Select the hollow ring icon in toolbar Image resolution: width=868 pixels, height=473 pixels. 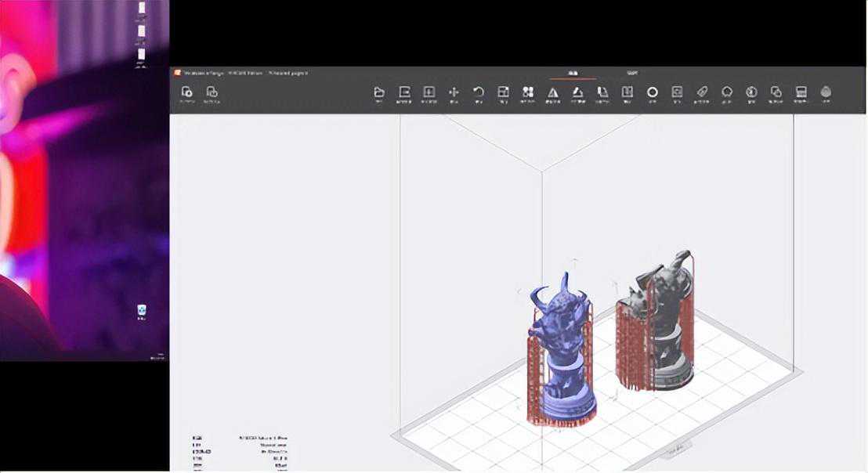652,92
